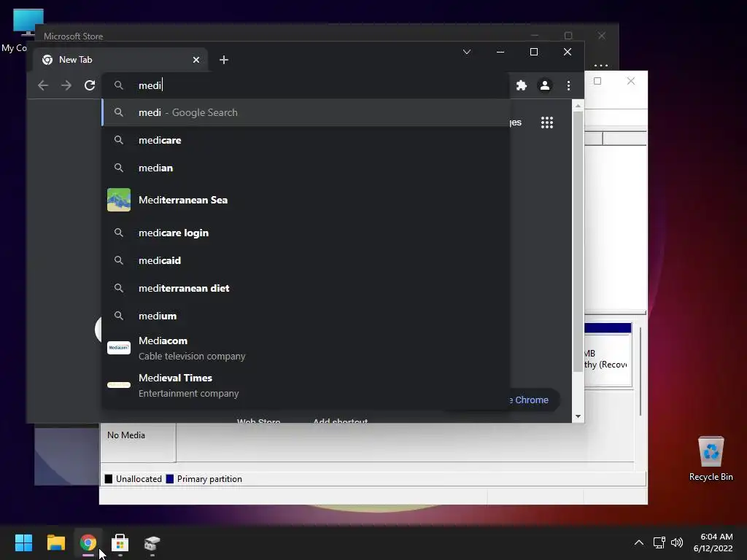Click the search icon beside medium
747x560 pixels.
pyautogui.click(x=119, y=316)
